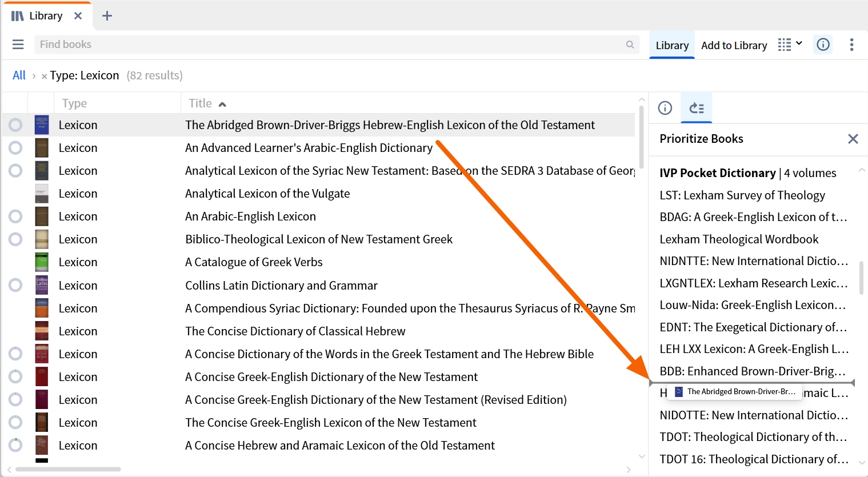Viewport: 868px width, 477px height.
Task: Click Add to Library
Action: pyautogui.click(x=734, y=45)
